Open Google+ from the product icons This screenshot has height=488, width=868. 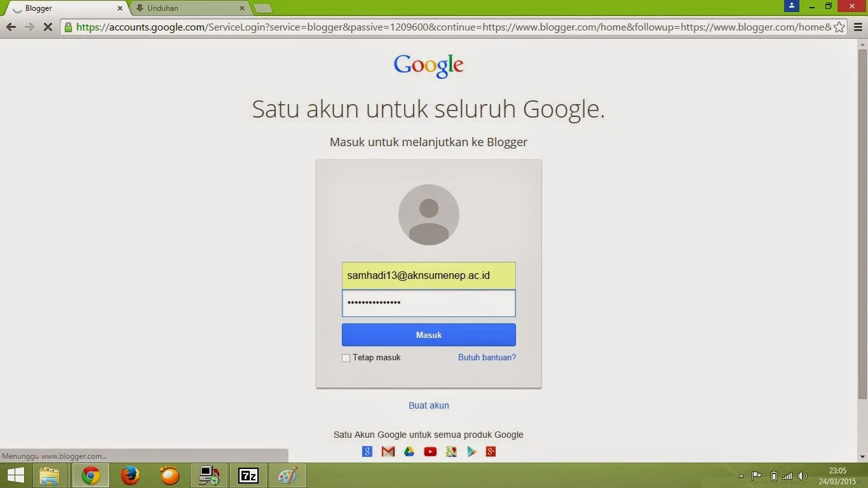coord(491,451)
